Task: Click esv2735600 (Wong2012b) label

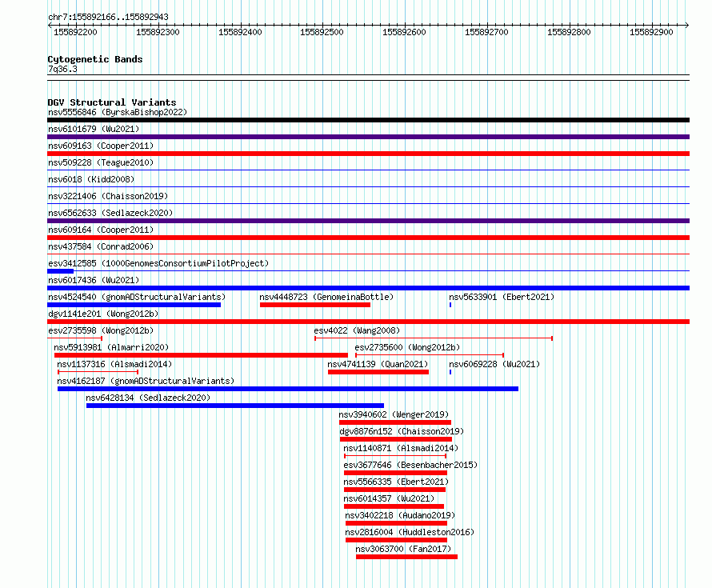Action: [407, 347]
